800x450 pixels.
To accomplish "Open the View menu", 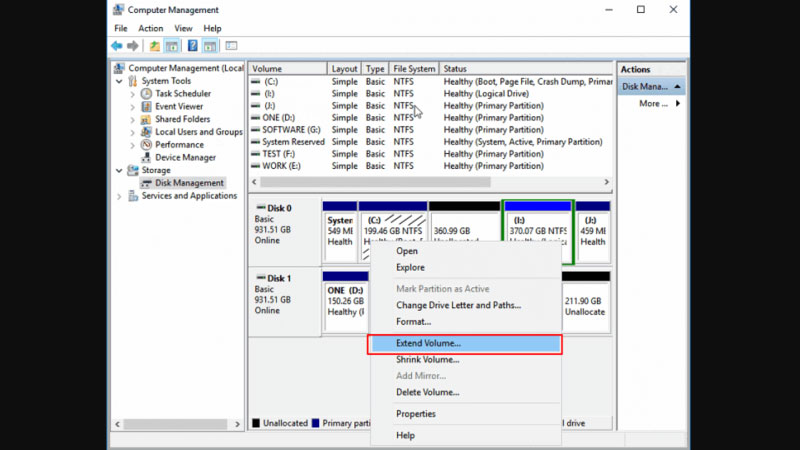I will click(x=183, y=29).
